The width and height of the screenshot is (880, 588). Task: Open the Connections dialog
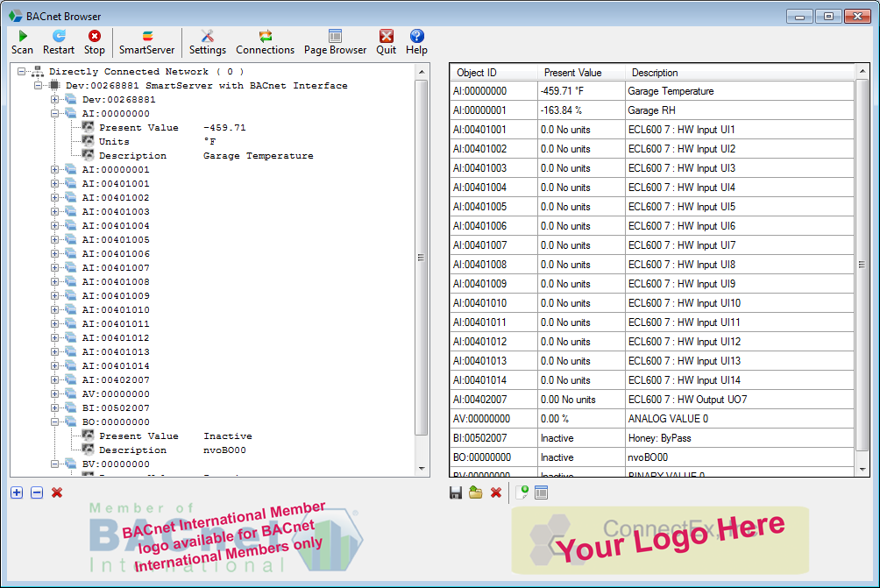point(265,43)
